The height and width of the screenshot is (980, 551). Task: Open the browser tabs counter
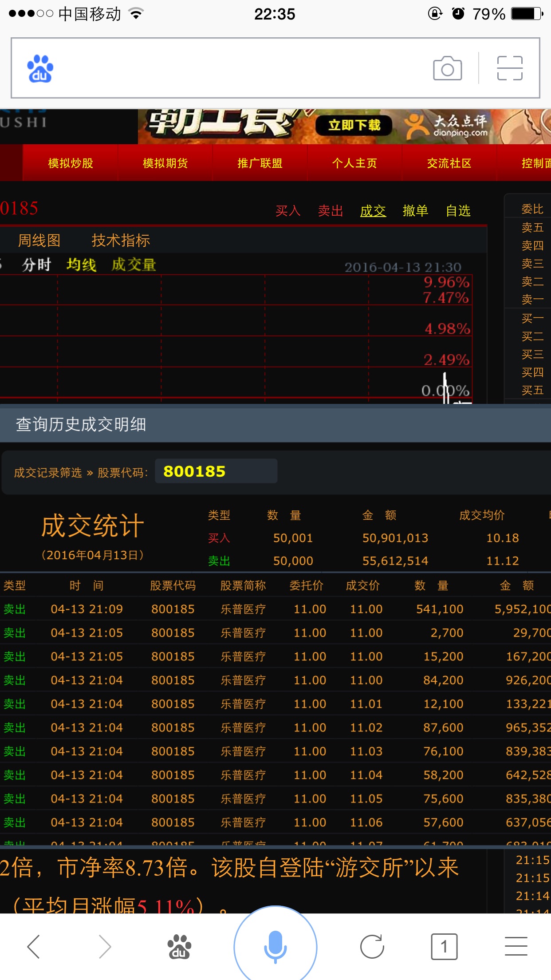click(444, 947)
